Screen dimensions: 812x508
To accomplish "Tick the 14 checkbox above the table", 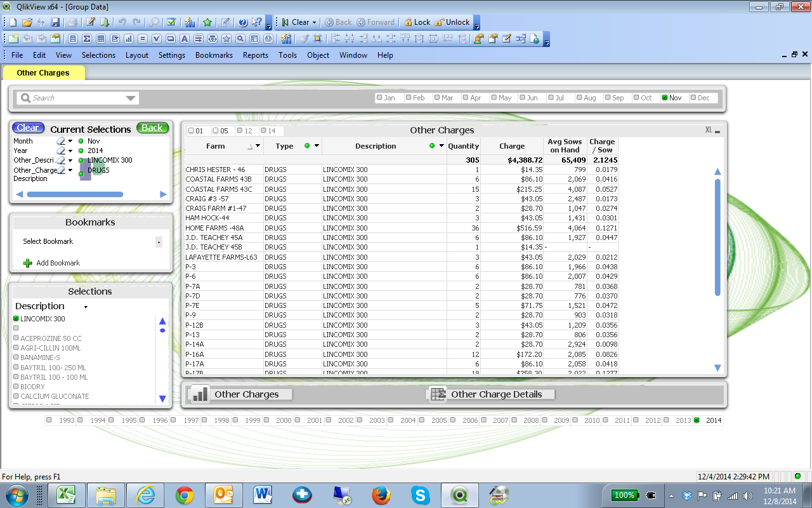I will coord(263,131).
